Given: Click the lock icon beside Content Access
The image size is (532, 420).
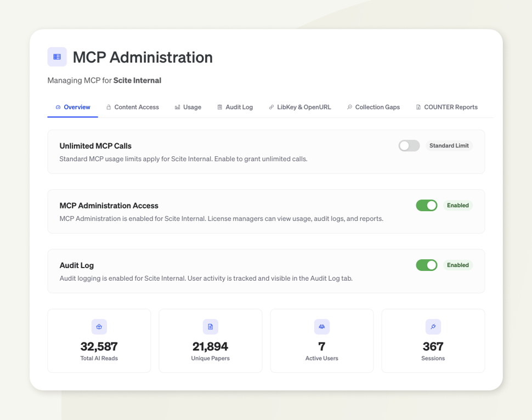Looking at the screenshot, I should coord(109,107).
